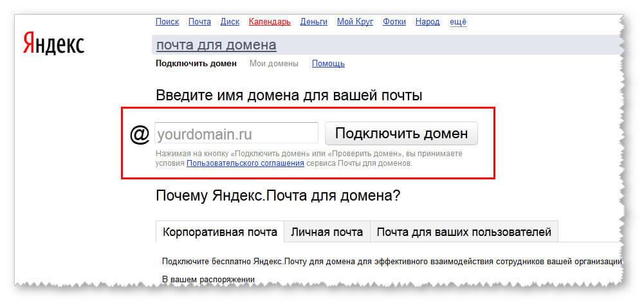Click the heading Введите имя домена для вашей почты
This screenshot has width=644, height=306.
click(289, 96)
